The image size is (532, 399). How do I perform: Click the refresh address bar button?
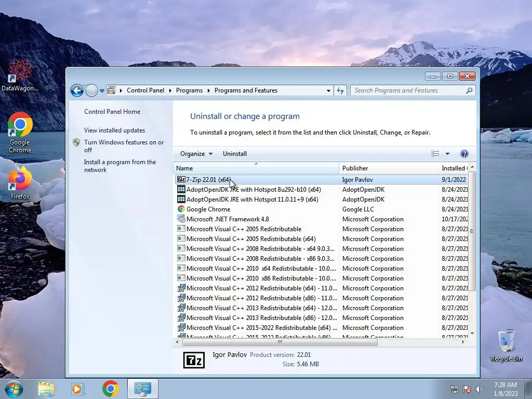tap(340, 90)
